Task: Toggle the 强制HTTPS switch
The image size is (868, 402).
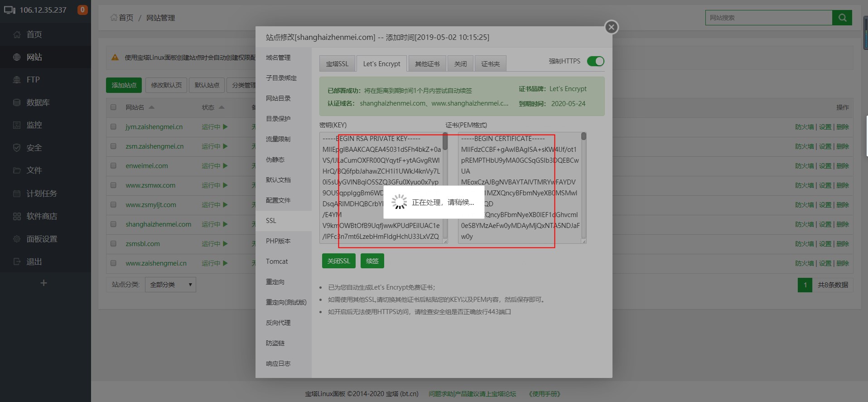Action: pos(596,61)
